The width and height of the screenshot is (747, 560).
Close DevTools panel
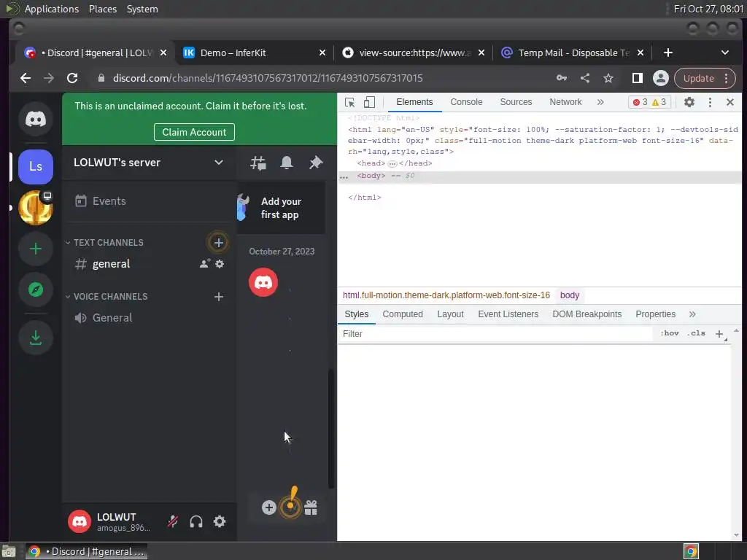click(729, 102)
